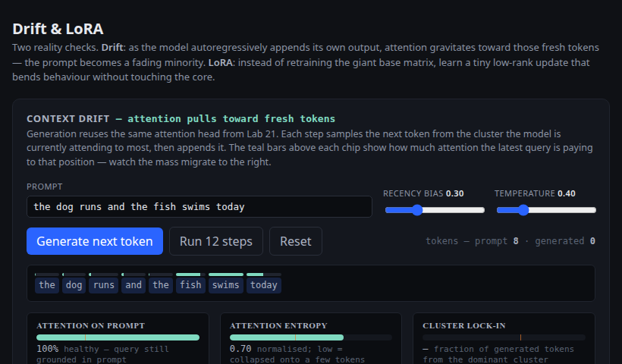This screenshot has height=364, width=622.
Task: Select the 'and' token chip
Action: tap(134, 285)
